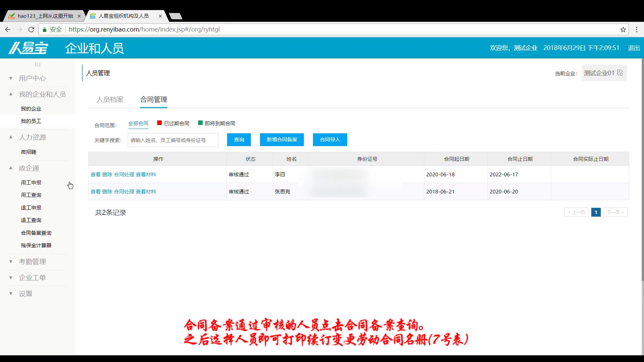Image resolution: width=644 pixels, height=362 pixels.
Task: Click the 人易宝 logo in header
Action: pos(29,48)
